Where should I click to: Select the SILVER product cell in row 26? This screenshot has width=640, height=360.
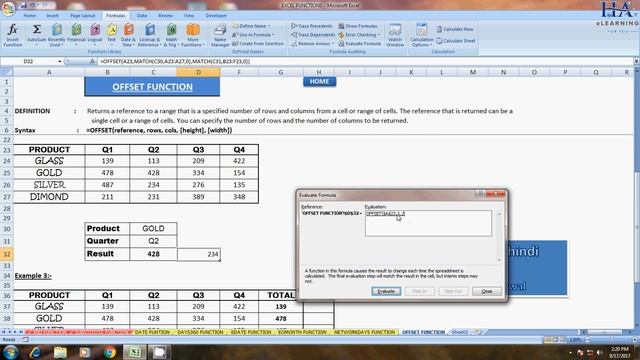point(49,185)
